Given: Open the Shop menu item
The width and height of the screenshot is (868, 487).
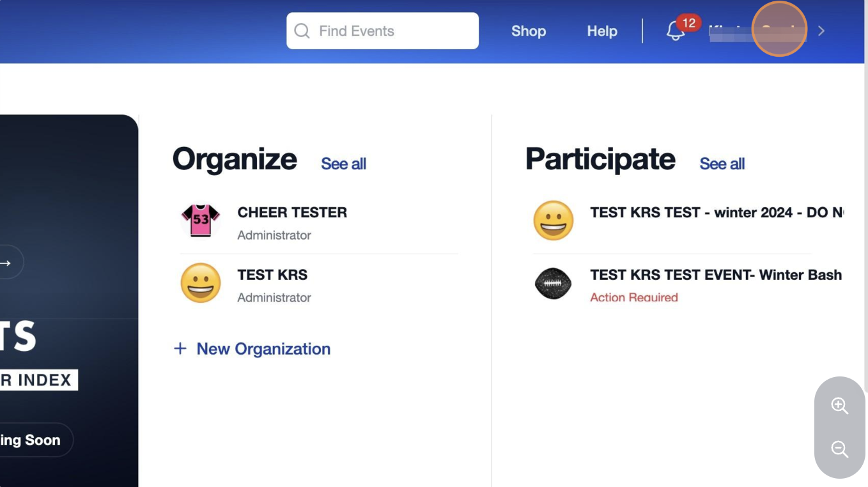Looking at the screenshot, I should point(529,31).
